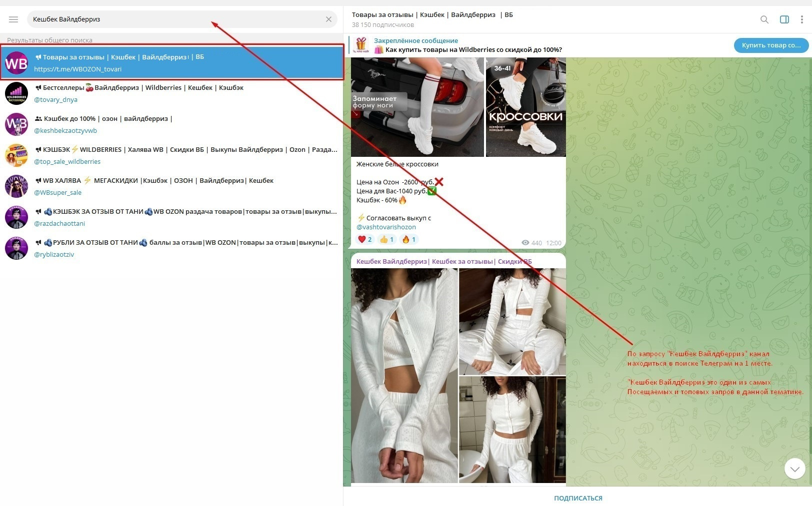
Task: Clear the search field with the X
Action: (x=328, y=19)
